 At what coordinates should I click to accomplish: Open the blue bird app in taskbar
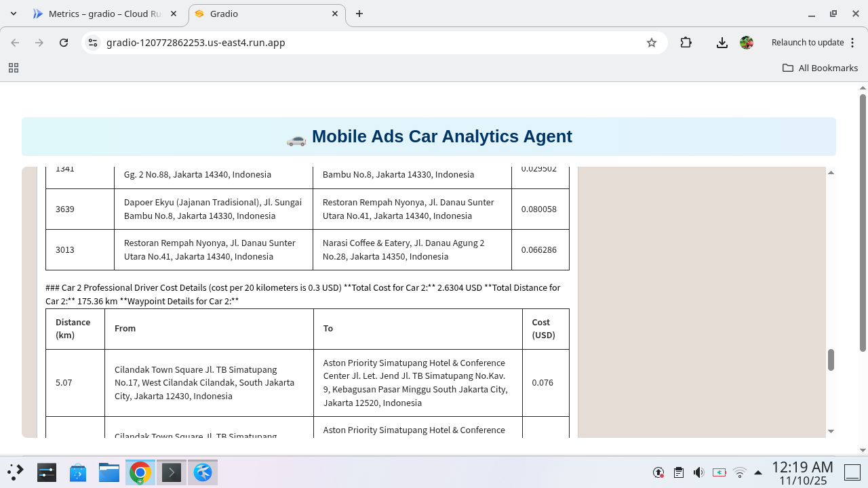202,472
